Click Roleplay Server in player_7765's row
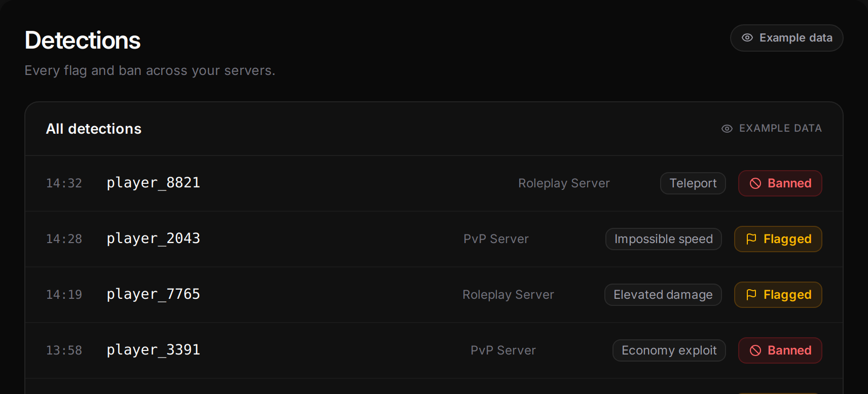 (508, 295)
